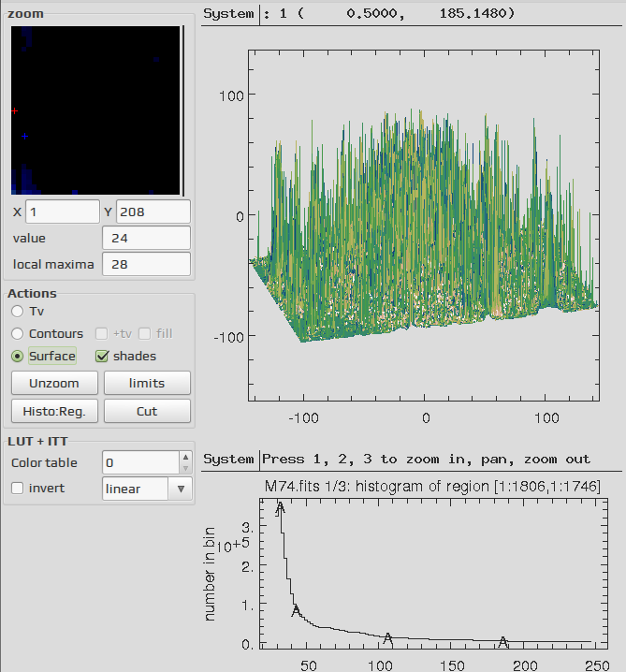Toggle the shades checkbox

[102, 357]
